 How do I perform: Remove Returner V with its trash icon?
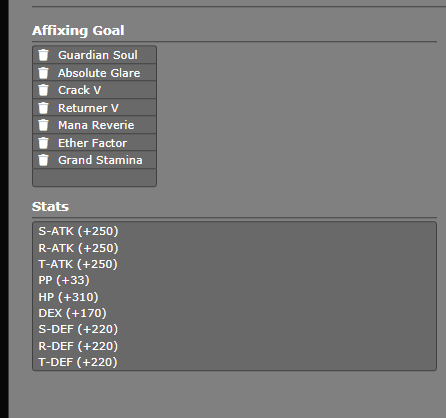43,108
